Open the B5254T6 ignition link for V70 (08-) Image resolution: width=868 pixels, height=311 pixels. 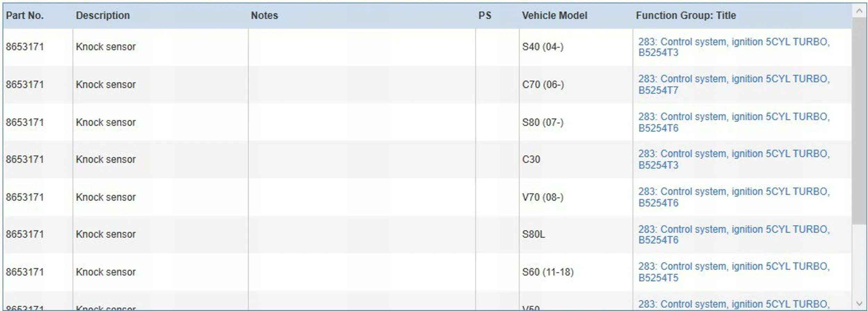[734, 197]
